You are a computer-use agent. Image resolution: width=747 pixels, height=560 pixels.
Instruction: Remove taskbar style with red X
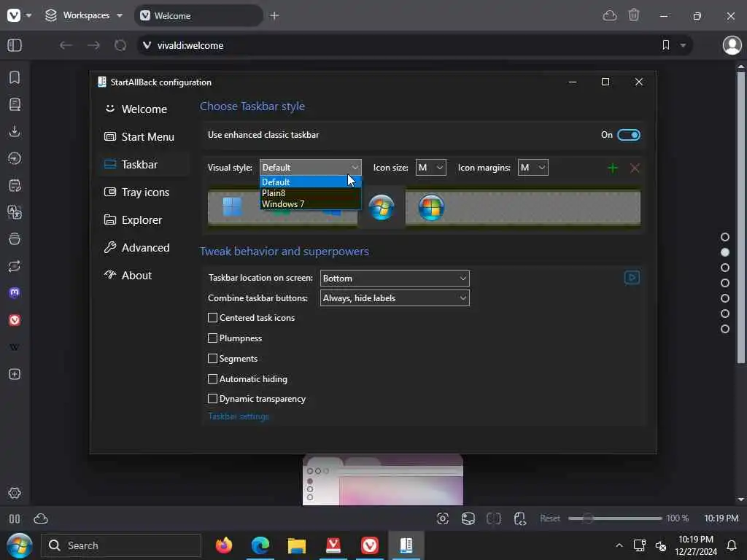[635, 168]
